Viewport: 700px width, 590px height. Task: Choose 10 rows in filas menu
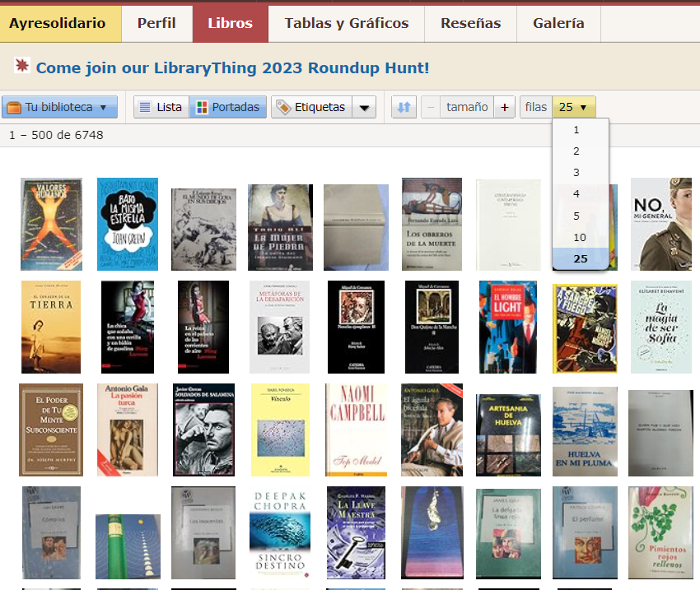pos(581,237)
